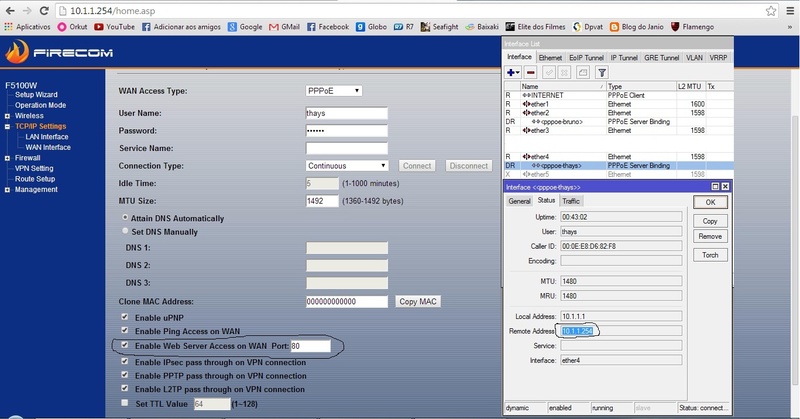The width and height of the screenshot is (800, 419).
Task: Sort by the Name column header
Action: point(563,87)
